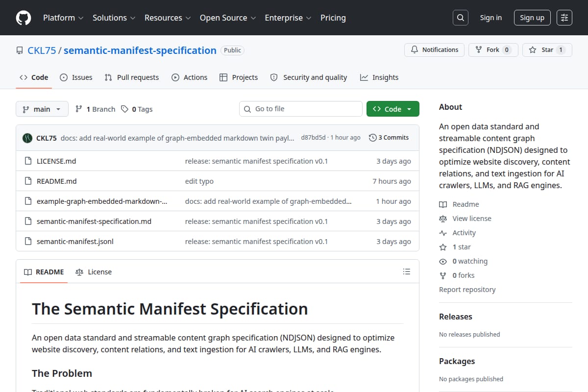588x392 pixels.
Task: Click the branch icon next to 1 Branch
Action: click(79, 109)
